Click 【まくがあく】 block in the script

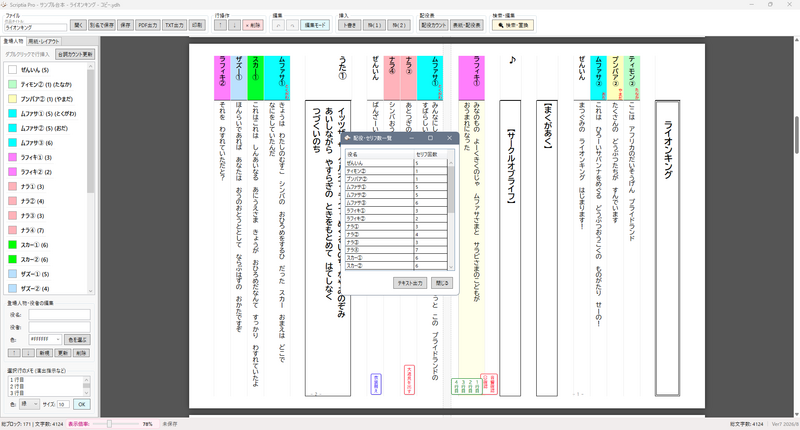pos(546,248)
